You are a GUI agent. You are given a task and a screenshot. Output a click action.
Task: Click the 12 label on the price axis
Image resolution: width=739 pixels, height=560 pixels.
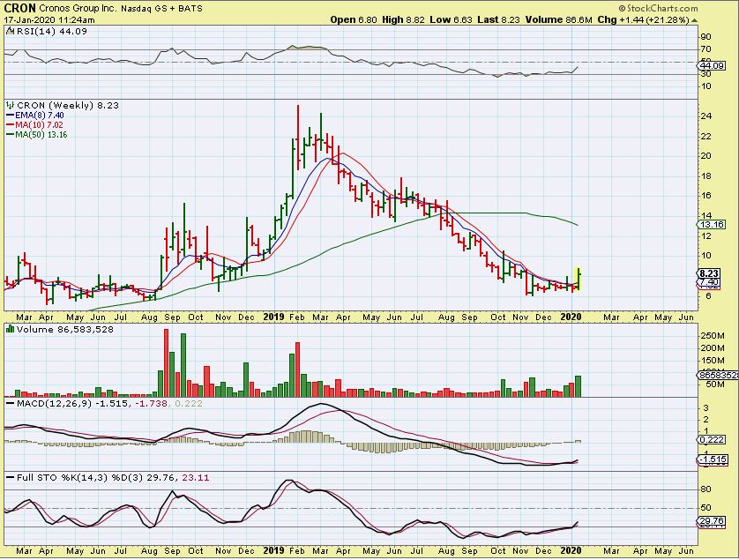[x=706, y=235]
